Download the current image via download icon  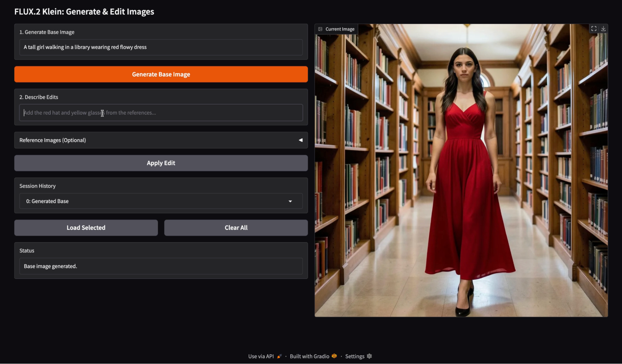[x=603, y=29]
